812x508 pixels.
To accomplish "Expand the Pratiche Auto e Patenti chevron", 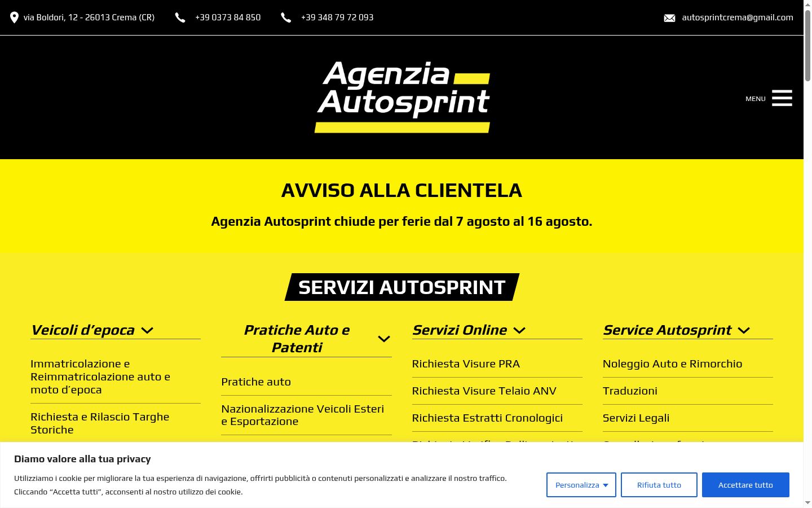I will [x=384, y=339].
